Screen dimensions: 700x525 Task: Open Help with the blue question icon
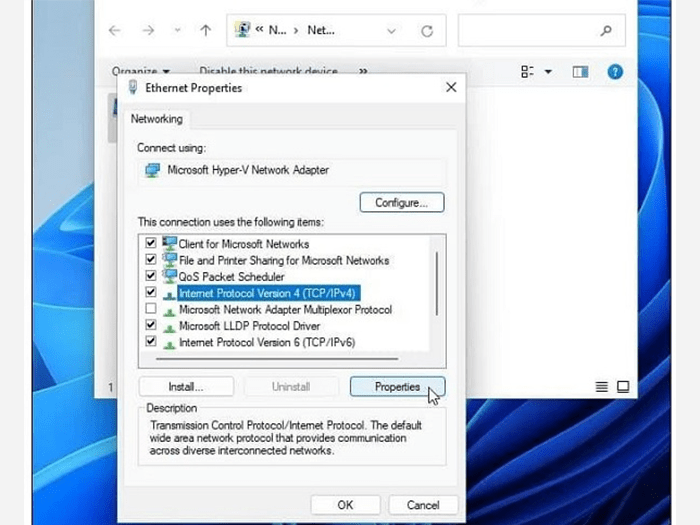click(x=615, y=71)
